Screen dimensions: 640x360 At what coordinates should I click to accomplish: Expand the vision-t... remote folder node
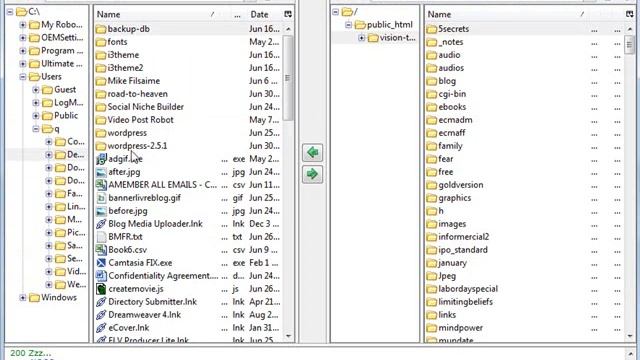(x=362, y=38)
